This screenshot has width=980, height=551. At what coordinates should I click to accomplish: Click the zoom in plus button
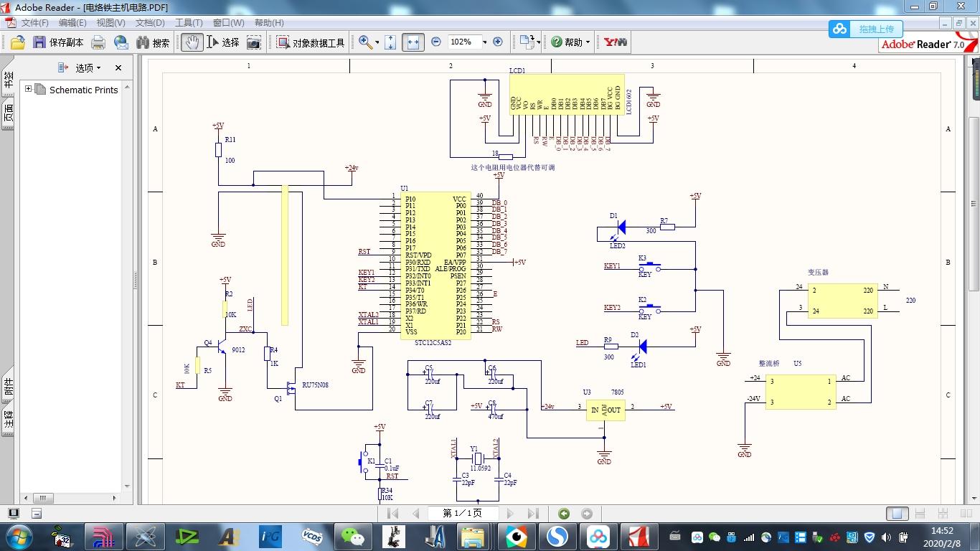point(498,42)
